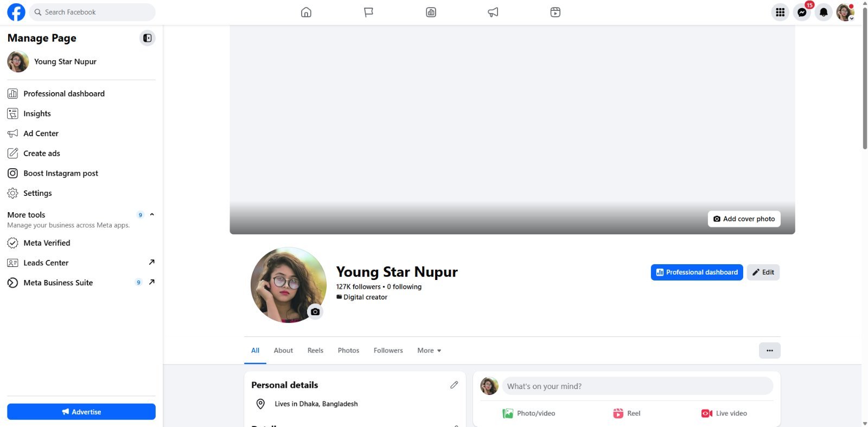The width and height of the screenshot is (868, 427).
Task: Select the All tab
Action: [255, 350]
